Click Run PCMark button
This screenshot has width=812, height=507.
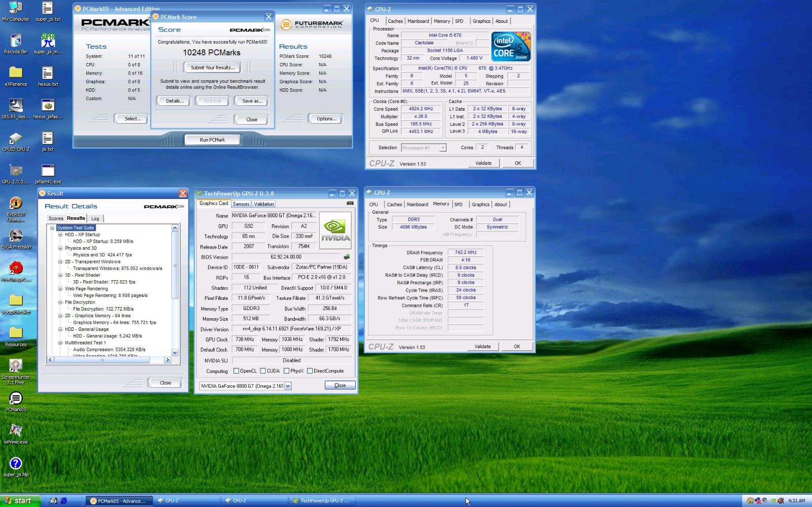[212, 140]
